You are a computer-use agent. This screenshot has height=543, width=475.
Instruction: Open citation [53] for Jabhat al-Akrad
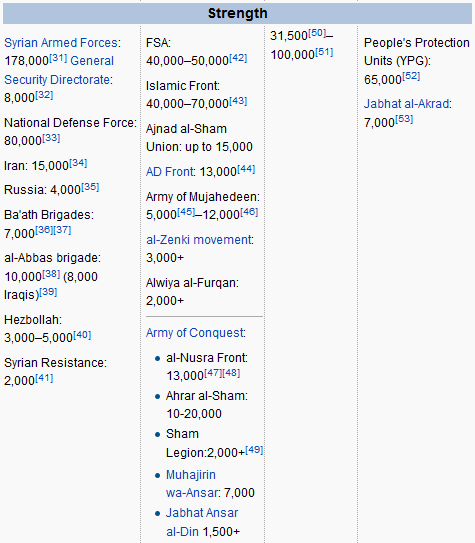click(404, 119)
